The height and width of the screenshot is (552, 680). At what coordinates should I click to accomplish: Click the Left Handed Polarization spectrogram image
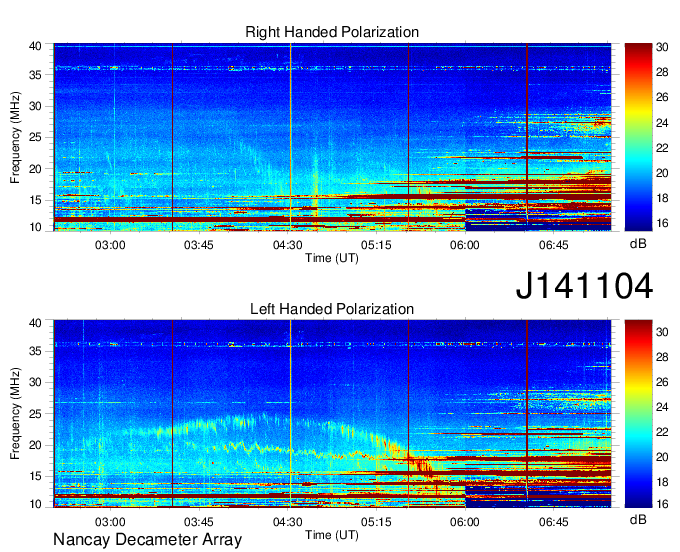point(332,414)
